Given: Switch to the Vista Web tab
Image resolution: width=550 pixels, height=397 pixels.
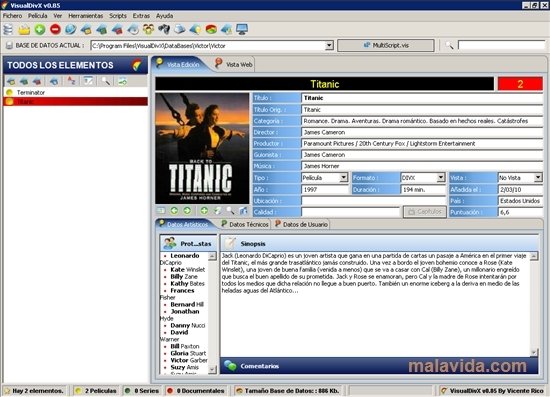Looking at the screenshot, I should coord(234,65).
